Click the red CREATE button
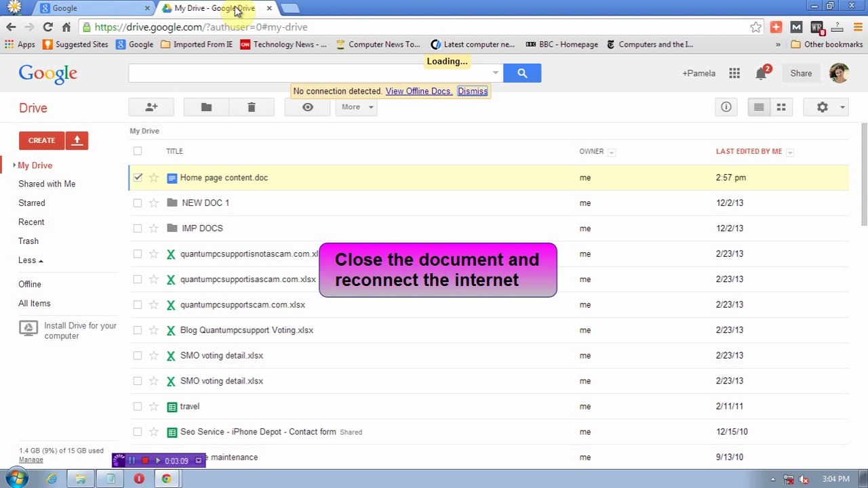868x488 pixels. tap(41, 140)
